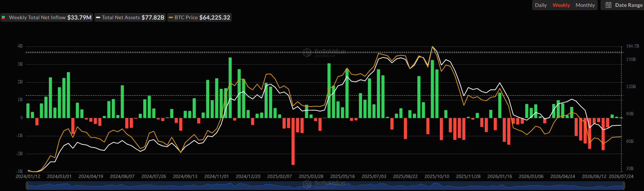Click the calendar icon beside Date Range
The image size is (644, 191).
pos(609,5)
